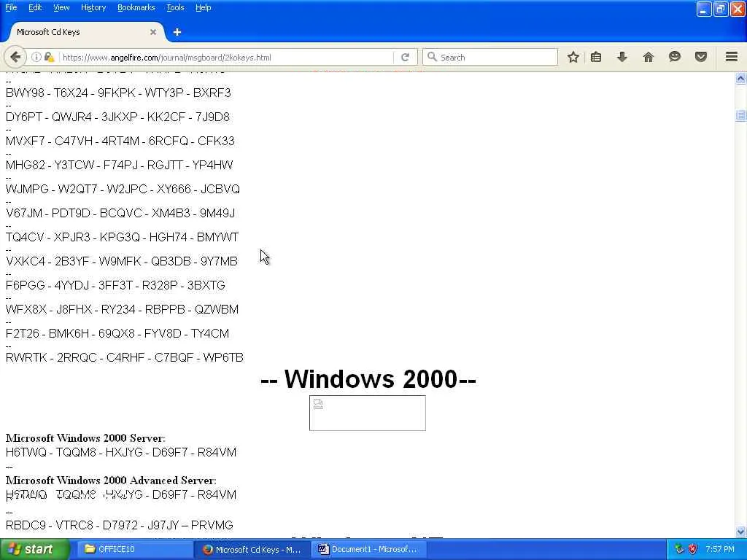Open the Tools menu
Image resolution: width=747 pixels, height=560 pixels.
coord(175,7)
